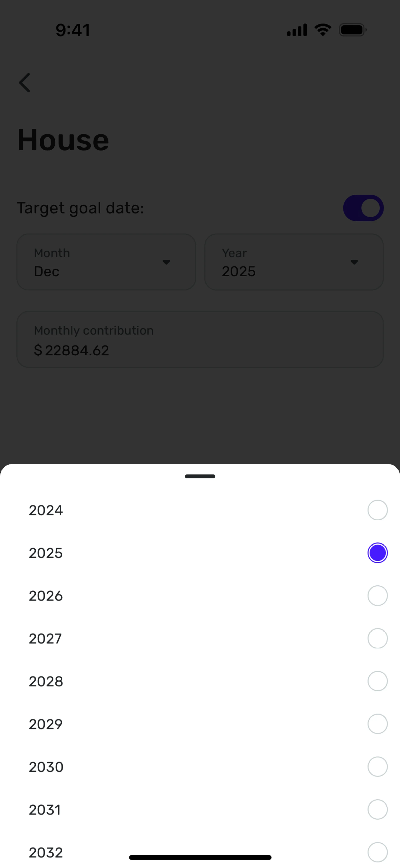Choose the 2028 year option label

tap(46, 681)
